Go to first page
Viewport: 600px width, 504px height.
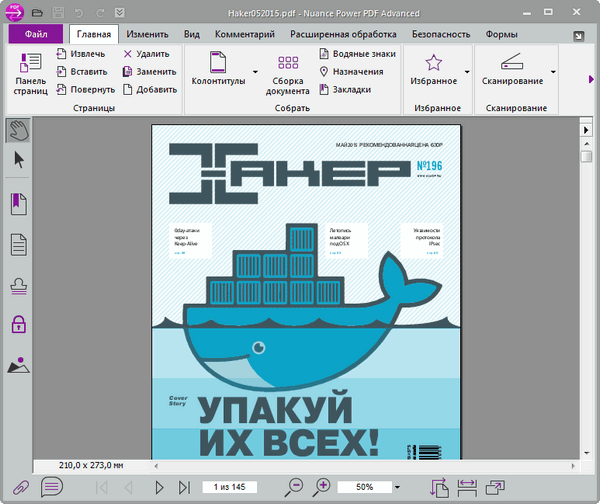coord(101,487)
